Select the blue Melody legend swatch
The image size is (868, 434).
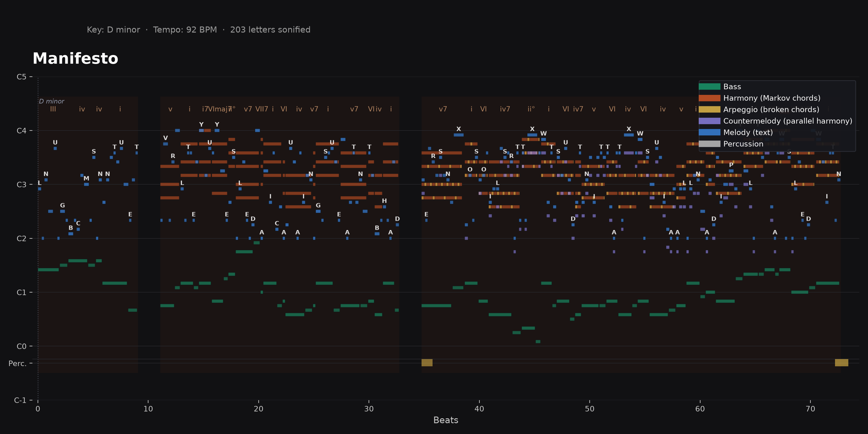coord(709,133)
